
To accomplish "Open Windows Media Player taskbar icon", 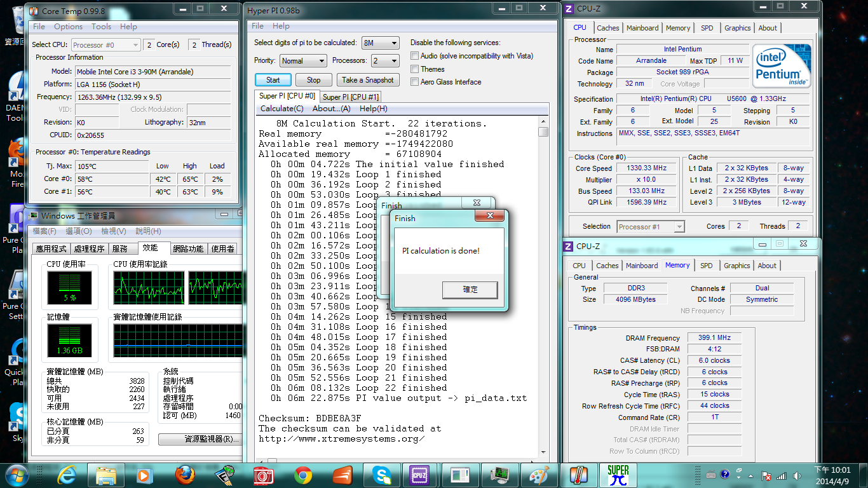I will [x=144, y=475].
